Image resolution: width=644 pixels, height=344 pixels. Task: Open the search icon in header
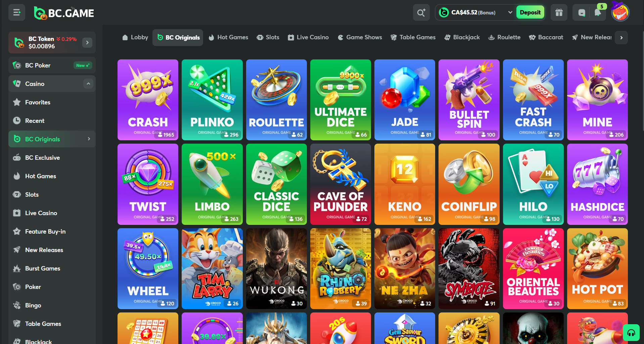pyautogui.click(x=421, y=13)
